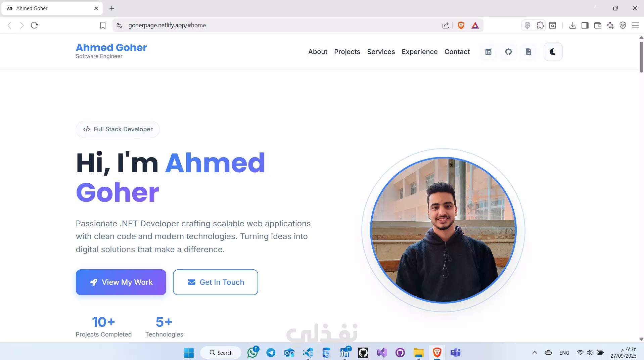644x360 pixels.
Task: Open a new browser tab
Action: [112, 8]
